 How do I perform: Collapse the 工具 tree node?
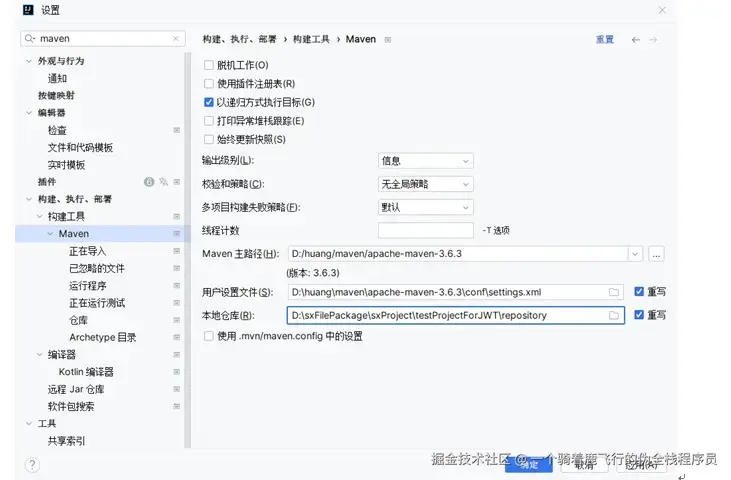click(29, 424)
